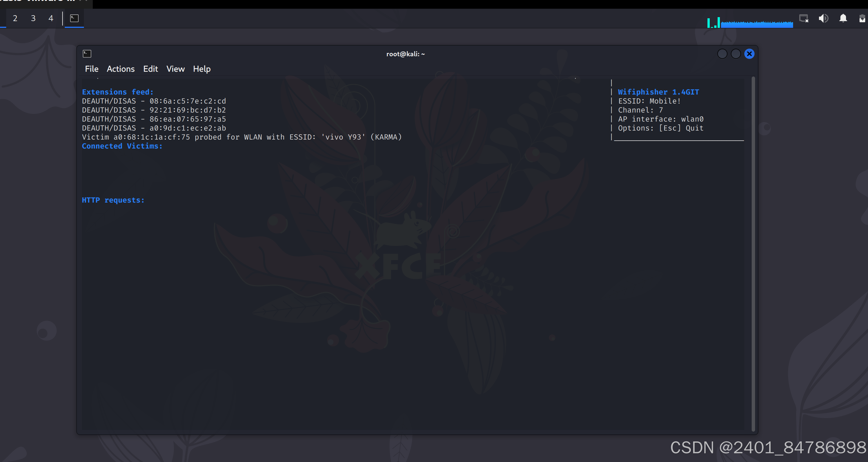This screenshot has height=462, width=868.
Task: Click the battery charging icon
Action: click(862, 18)
